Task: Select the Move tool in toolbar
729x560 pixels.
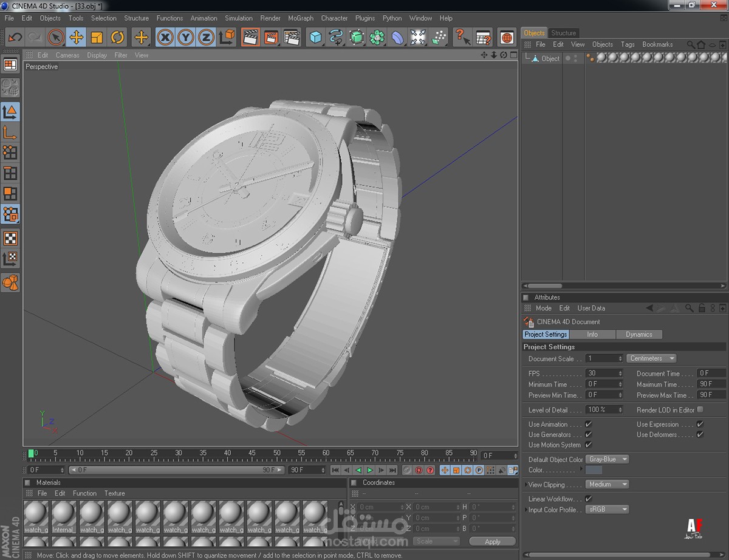Action: tap(76, 38)
